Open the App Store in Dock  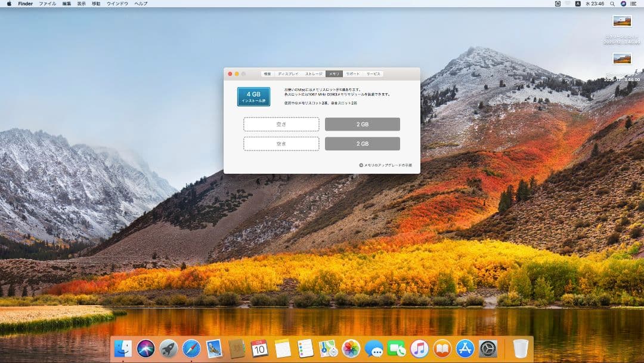(x=465, y=348)
